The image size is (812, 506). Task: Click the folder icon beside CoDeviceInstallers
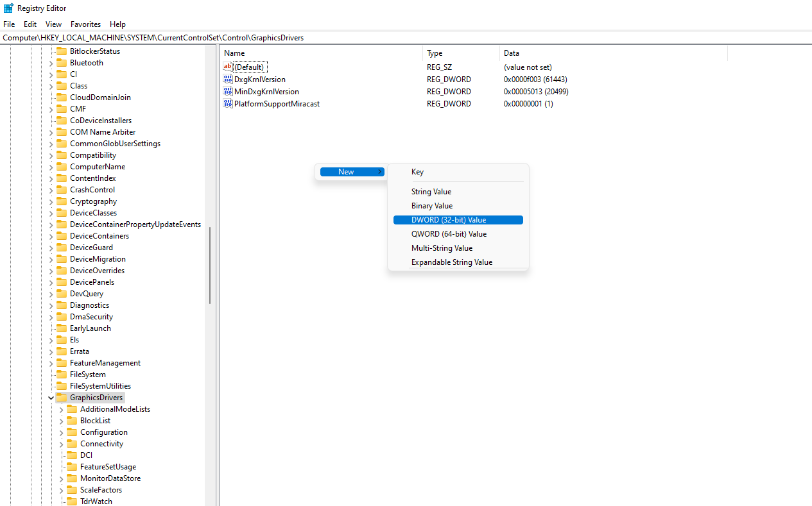tap(62, 121)
